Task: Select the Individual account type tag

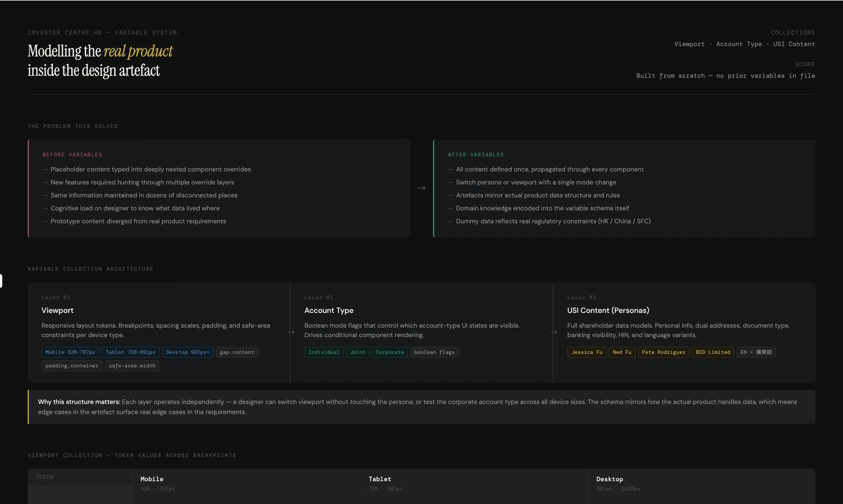Action: (323, 352)
